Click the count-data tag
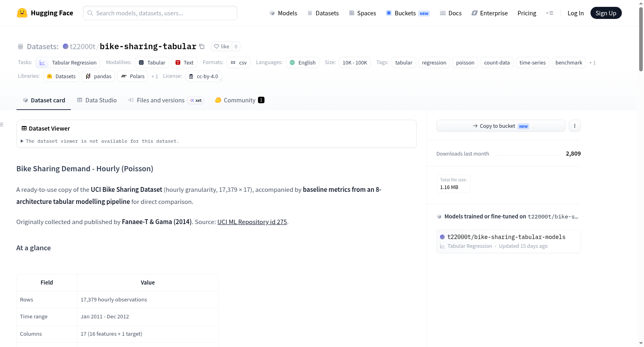The height and width of the screenshot is (347, 644). [x=497, y=62]
